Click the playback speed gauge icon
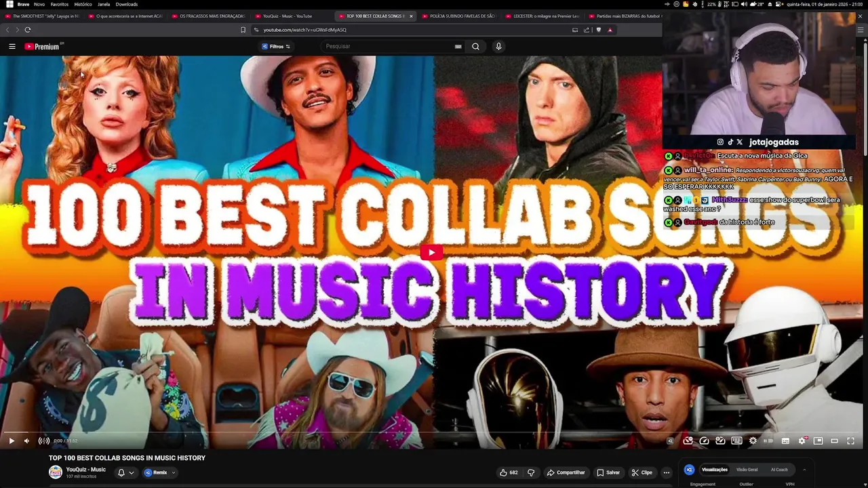The image size is (868, 488). [704, 441]
